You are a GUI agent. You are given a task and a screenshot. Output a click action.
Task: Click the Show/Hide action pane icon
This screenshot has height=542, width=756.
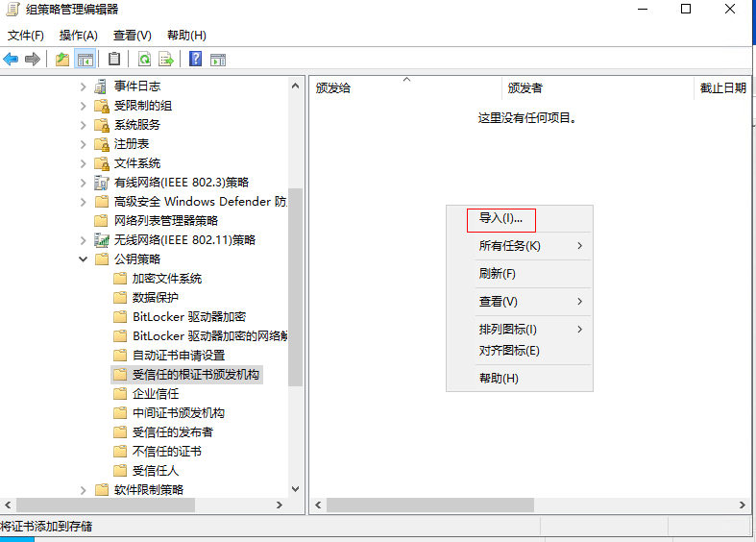[x=218, y=60]
